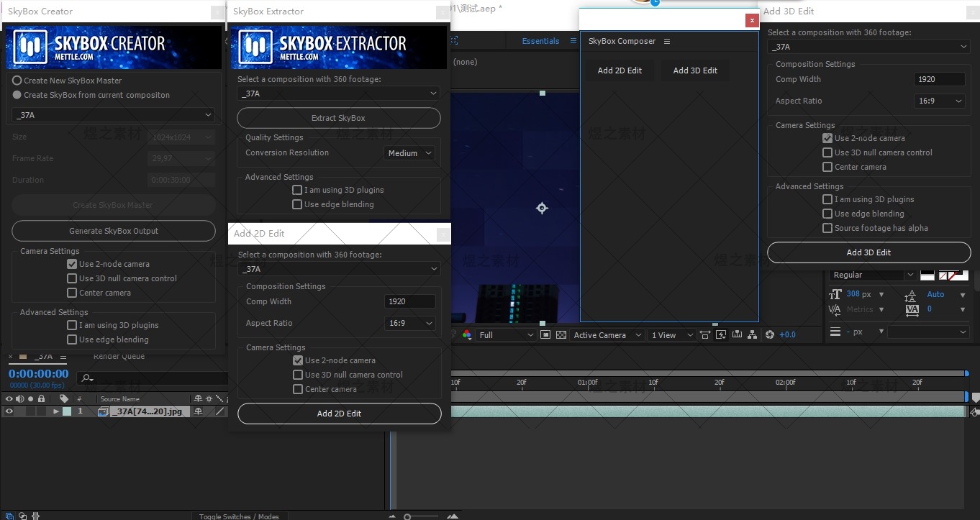The height and width of the screenshot is (520, 980).
Task: Open the 1 View layout dropdown
Action: coord(671,335)
